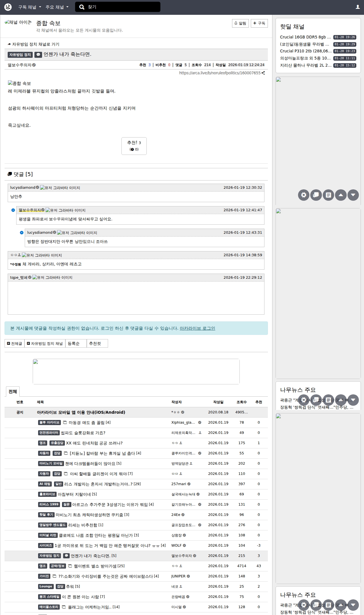Click the speech bubble icon beside post title

(x=38, y=55)
